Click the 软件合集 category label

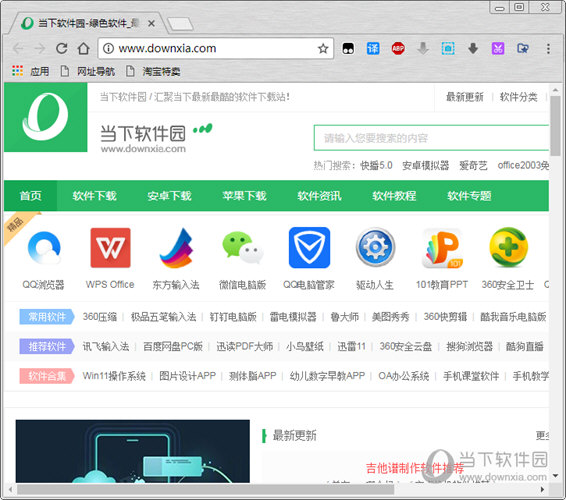[47, 376]
